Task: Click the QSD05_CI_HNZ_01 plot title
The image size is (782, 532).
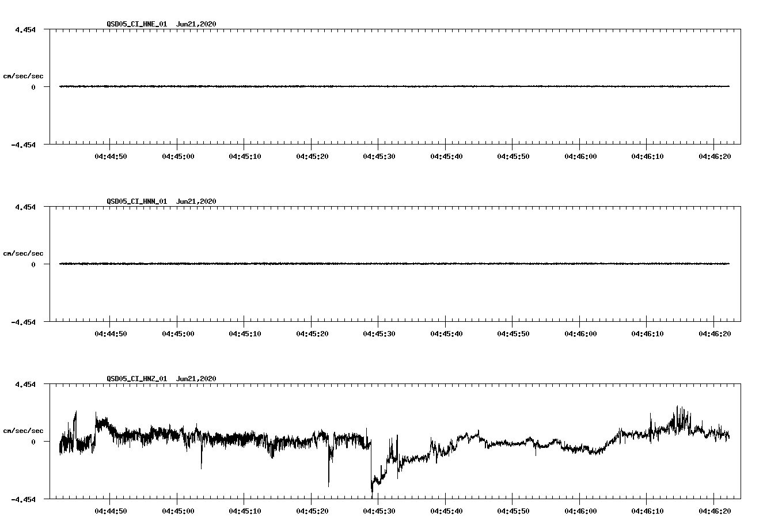Action: pyautogui.click(x=161, y=378)
